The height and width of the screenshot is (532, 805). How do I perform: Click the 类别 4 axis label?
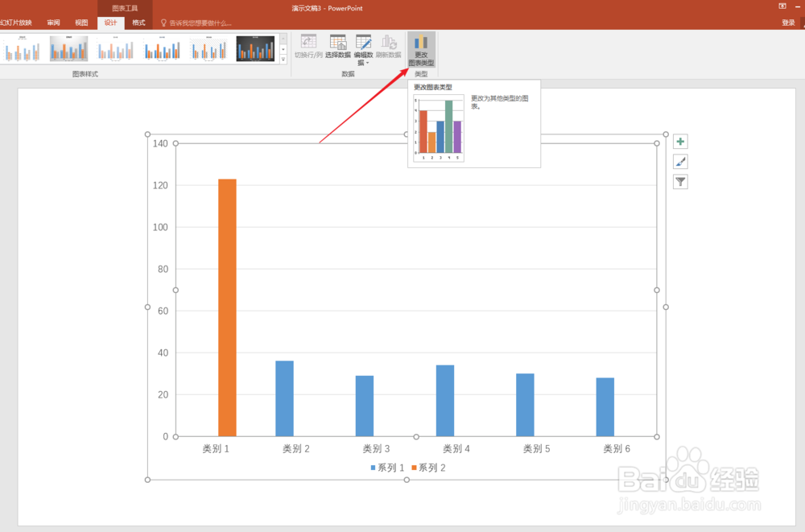tap(456, 449)
